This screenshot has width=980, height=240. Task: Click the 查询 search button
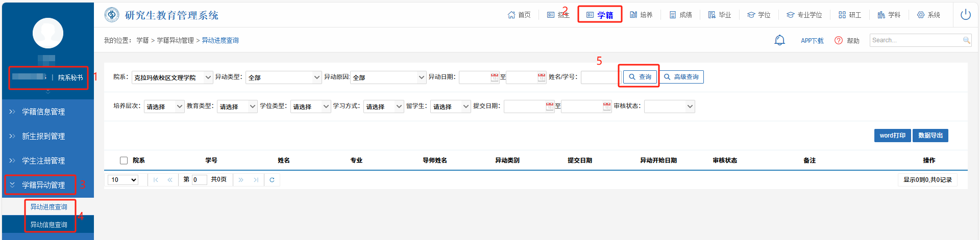click(x=640, y=77)
